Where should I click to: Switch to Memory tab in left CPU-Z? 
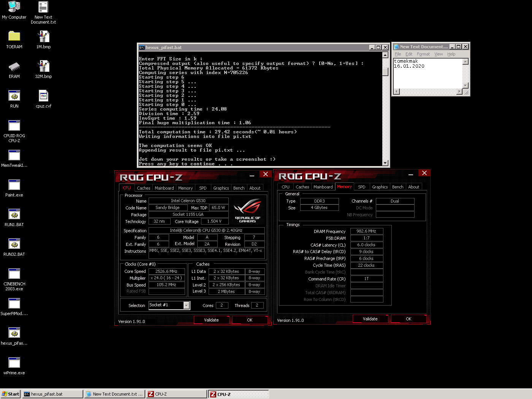coord(185,188)
